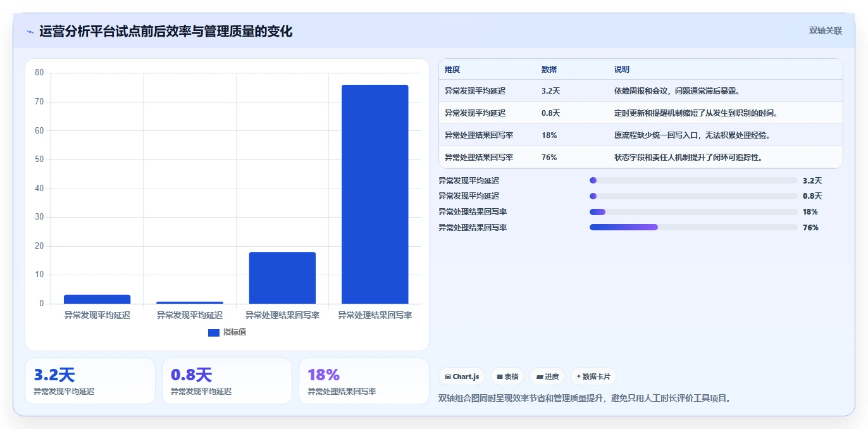Click the progress bar labeled 18%
Image resolution: width=868 pixels, height=429 pixels.
pos(693,212)
